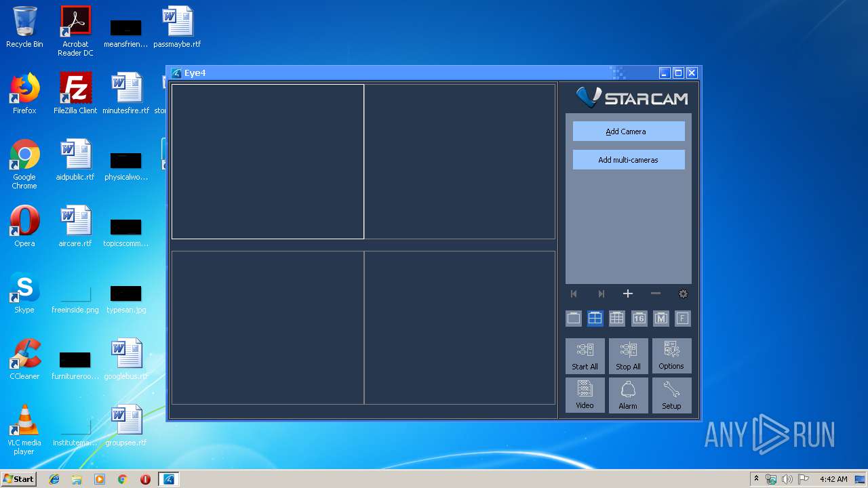Select the passmaybe.rtf file
Viewport: 868px width, 488px height.
point(177,27)
